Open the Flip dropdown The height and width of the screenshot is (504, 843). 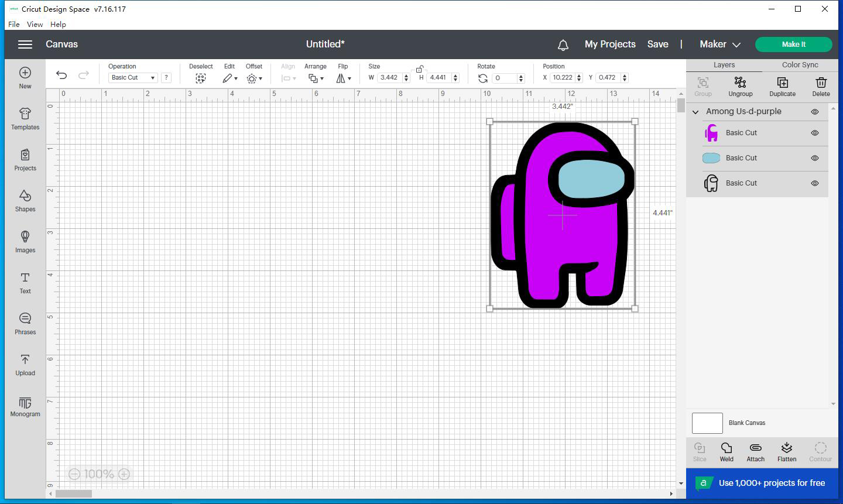344,78
